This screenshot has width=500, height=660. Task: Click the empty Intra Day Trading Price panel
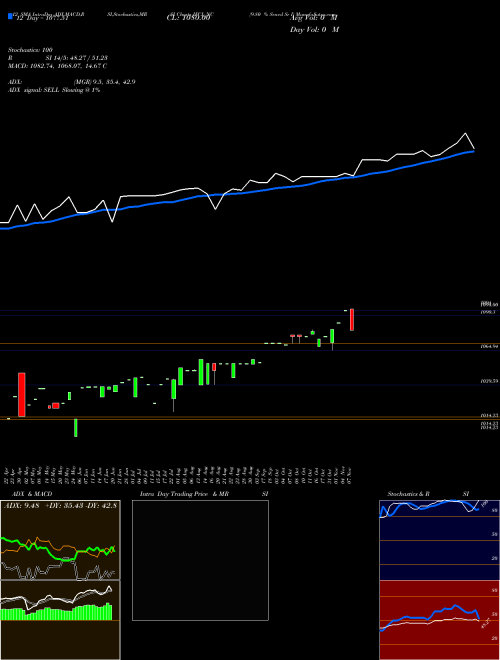click(200, 560)
